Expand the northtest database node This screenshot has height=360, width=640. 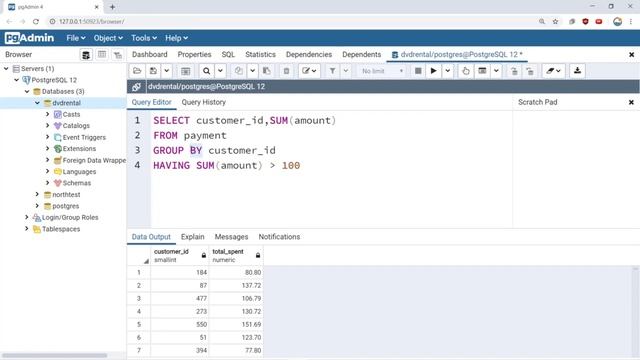[x=37, y=194]
